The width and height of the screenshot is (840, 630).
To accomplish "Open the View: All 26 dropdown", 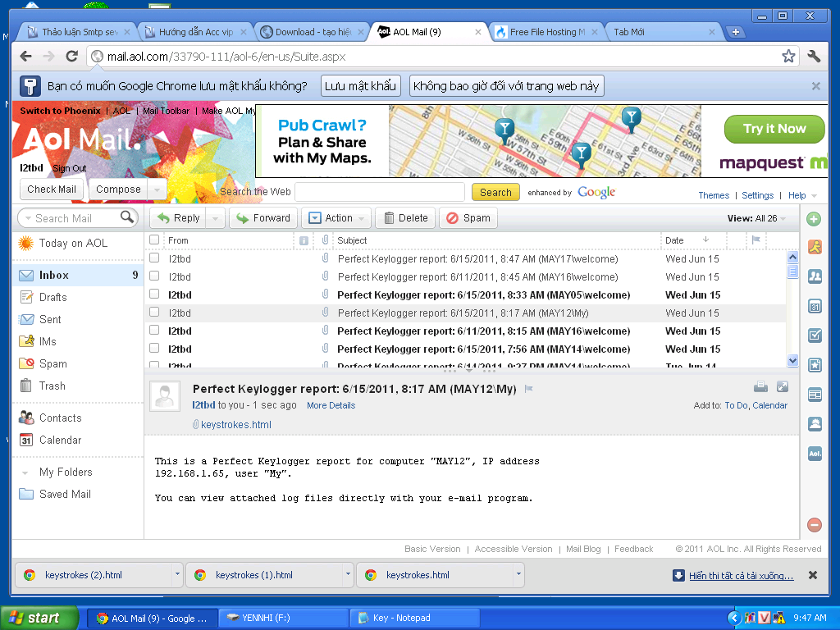I will (x=756, y=218).
